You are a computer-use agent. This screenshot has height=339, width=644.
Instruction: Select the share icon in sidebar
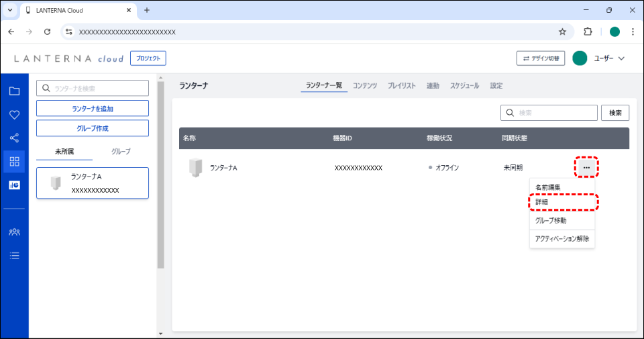pos(14,138)
